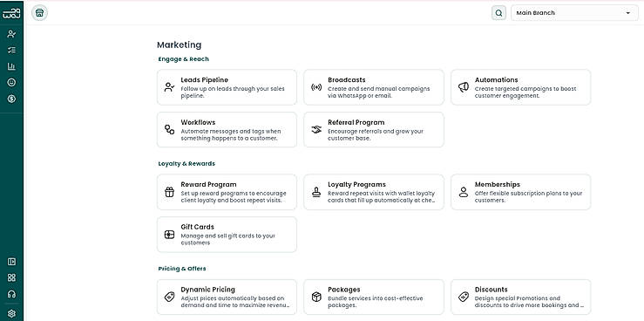Image resolution: width=644 pixels, height=321 pixels.
Task: Click the Dynamic Pricing tag icon
Action: pos(169,297)
